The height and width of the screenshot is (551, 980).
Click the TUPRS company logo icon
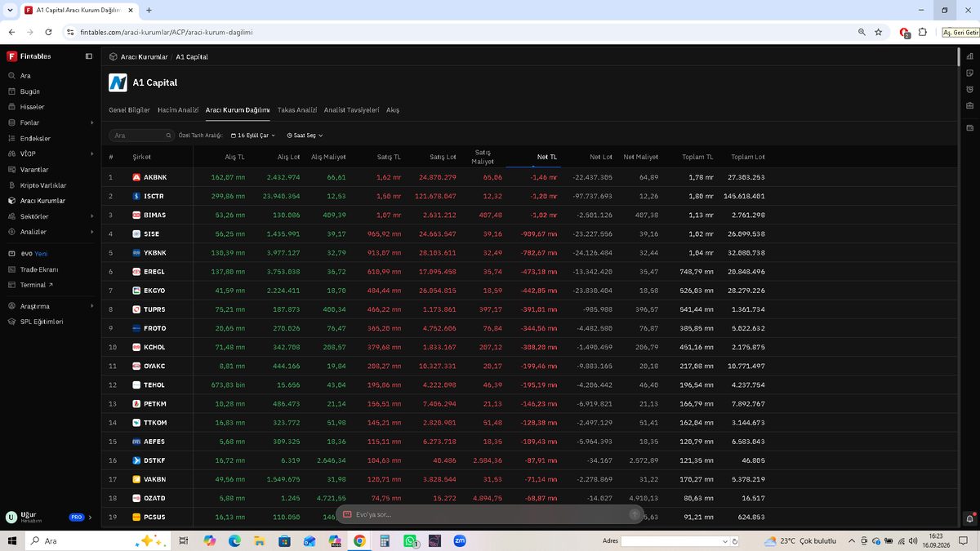[136, 309]
